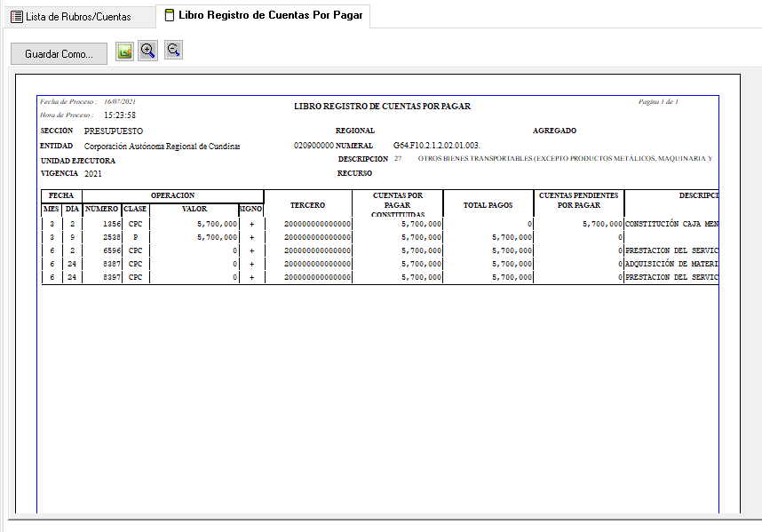Select Libro Registro de Cuentas Por Pagar tab
This screenshot has height=532, width=762.
pyautogui.click(x=262, y=16)
